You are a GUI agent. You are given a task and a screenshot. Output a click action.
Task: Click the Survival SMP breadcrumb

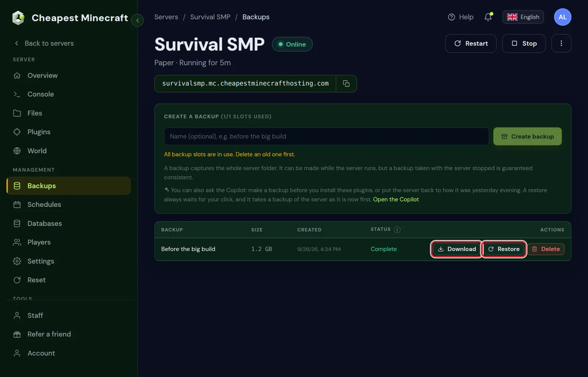[210, 17]
